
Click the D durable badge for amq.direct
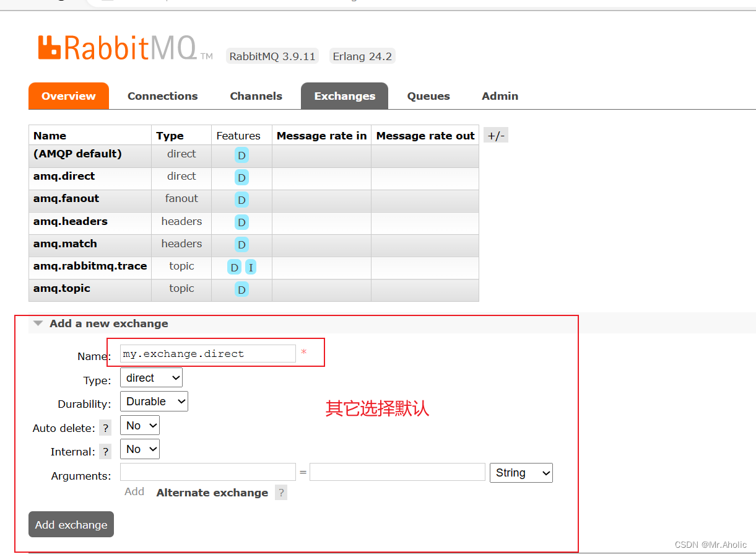click(241, 177)
